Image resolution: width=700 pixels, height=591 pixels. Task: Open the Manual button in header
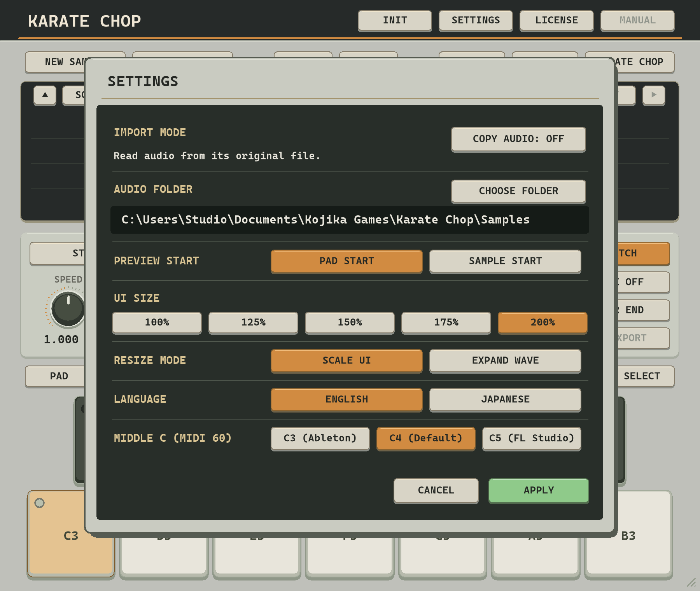coord(637,21)
